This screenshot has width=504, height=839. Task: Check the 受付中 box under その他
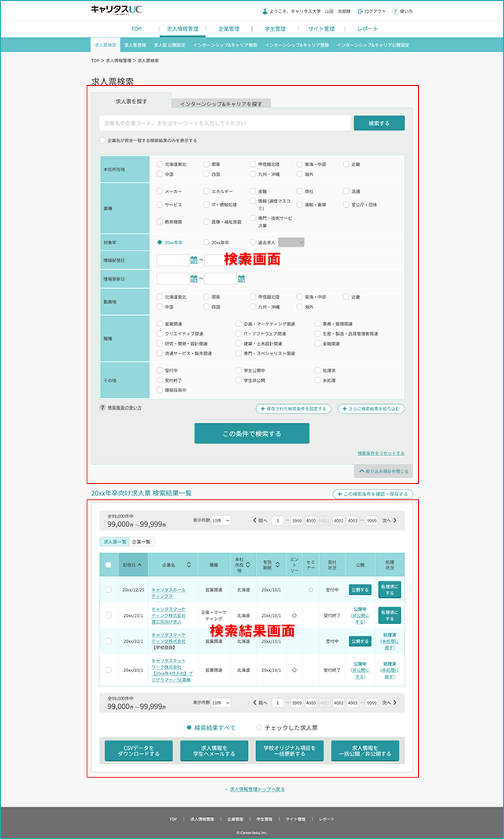[159, 370]
